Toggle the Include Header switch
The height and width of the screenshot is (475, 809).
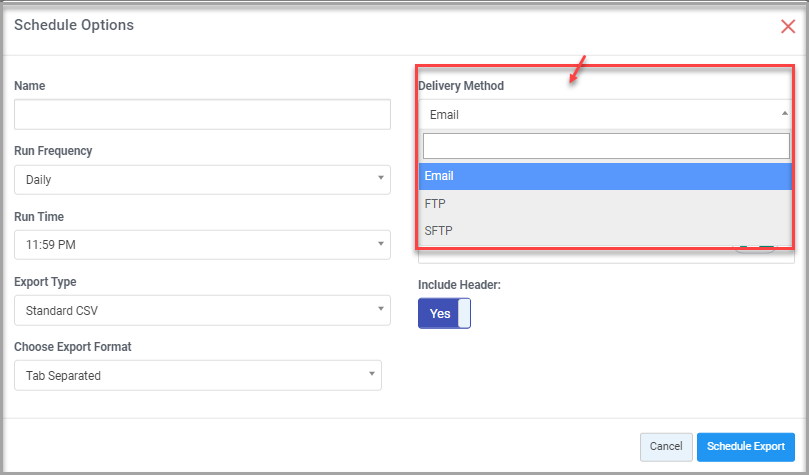(x=444, y=314)
